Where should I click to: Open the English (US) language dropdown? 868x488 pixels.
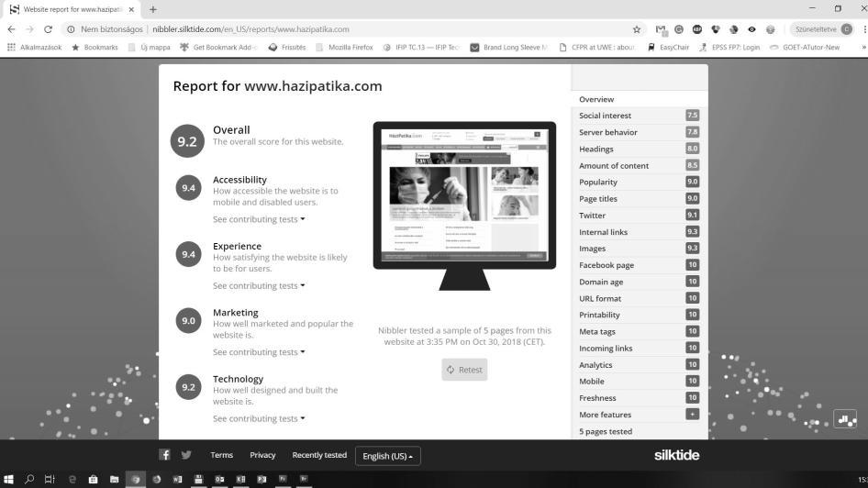[387, 456]
